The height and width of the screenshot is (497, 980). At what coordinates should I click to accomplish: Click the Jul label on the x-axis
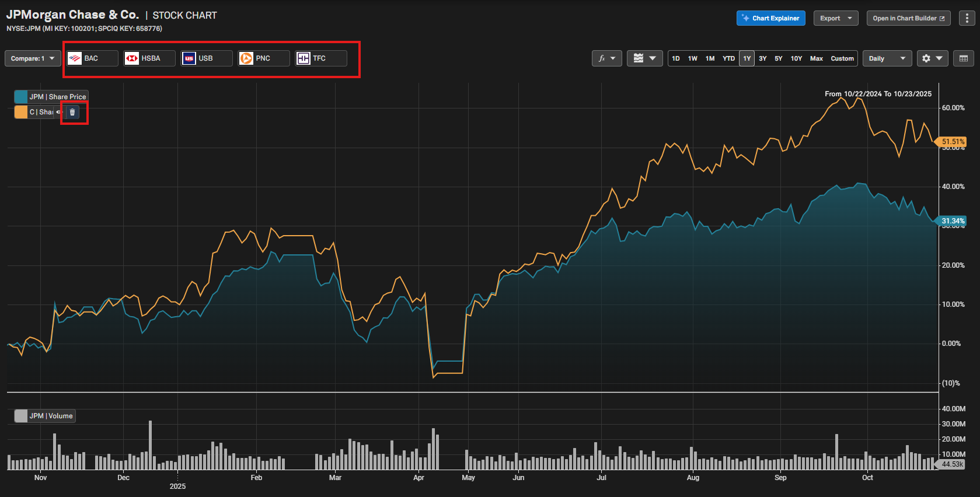(x=601, y=478)
